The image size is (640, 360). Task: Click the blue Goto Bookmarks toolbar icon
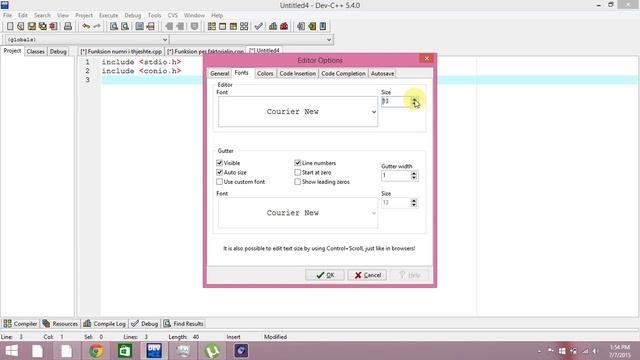point(323,27)
